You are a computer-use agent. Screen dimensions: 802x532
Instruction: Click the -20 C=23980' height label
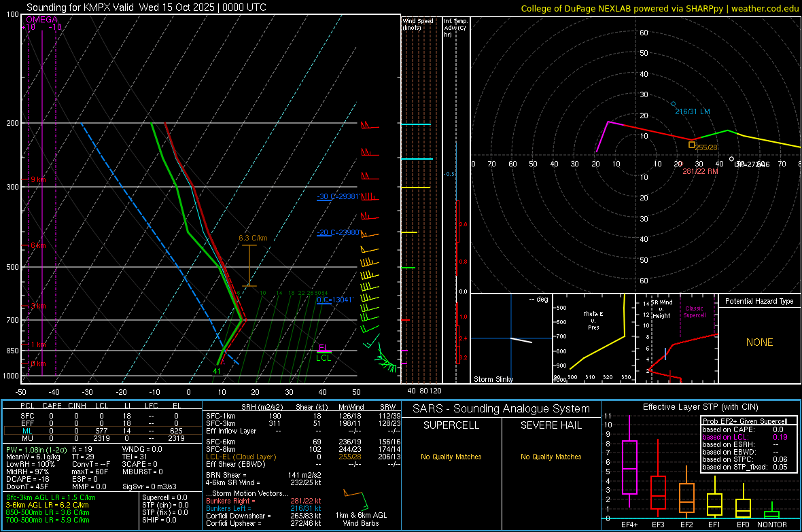point(338,232)
